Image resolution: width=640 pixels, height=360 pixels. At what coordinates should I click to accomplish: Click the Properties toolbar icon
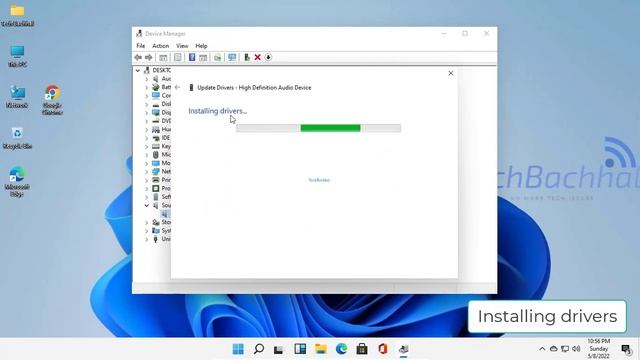(178, 58)
